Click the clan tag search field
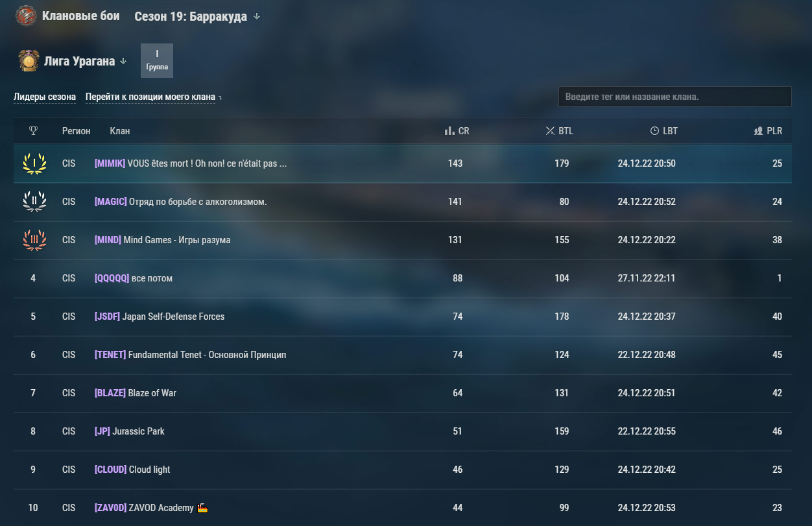 click(x=675, y=97)
